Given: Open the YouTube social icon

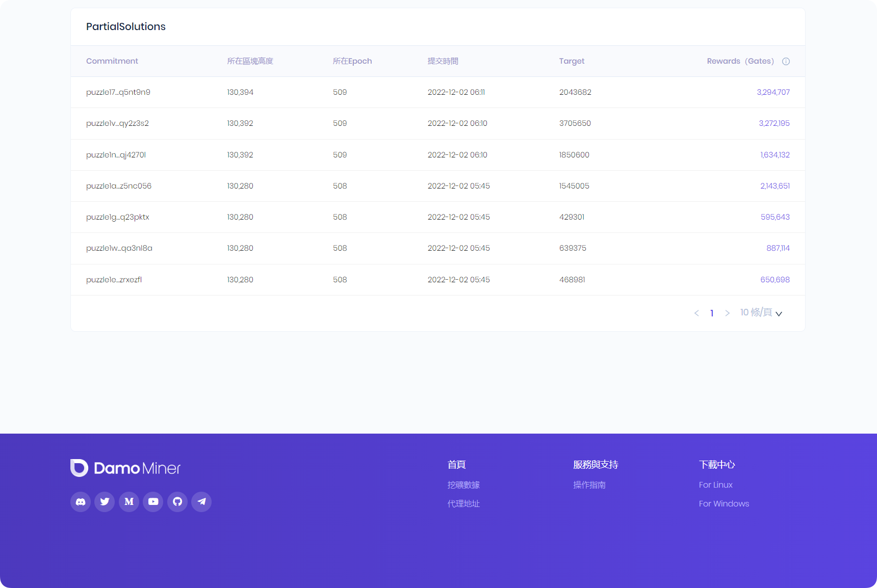Looking at the screenshot, I should tap(153, 502).
